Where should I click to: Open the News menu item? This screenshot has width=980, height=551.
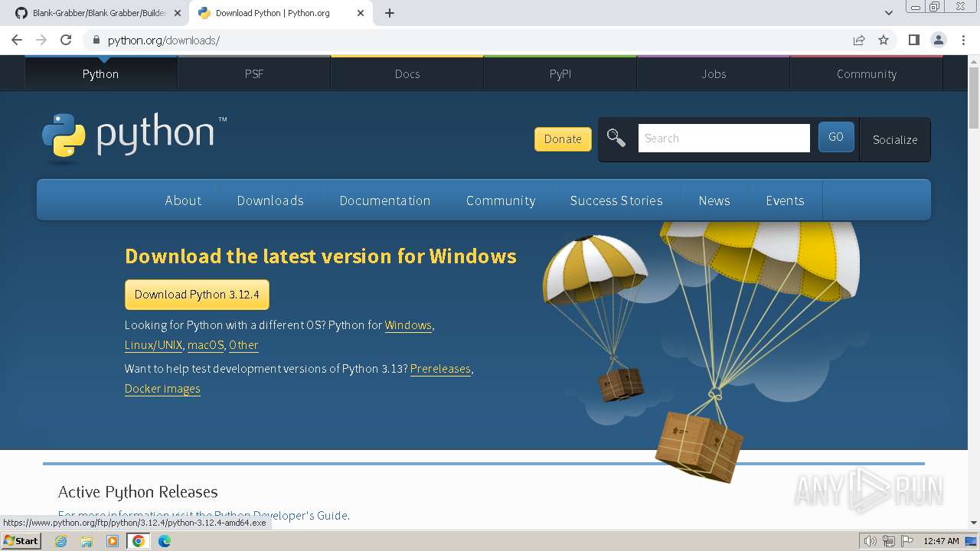(714, 201)
